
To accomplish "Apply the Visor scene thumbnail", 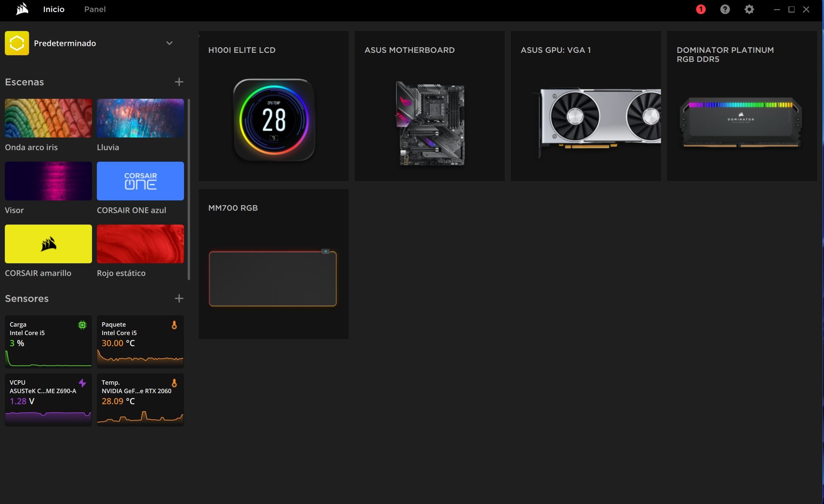I will click(48, 181).
